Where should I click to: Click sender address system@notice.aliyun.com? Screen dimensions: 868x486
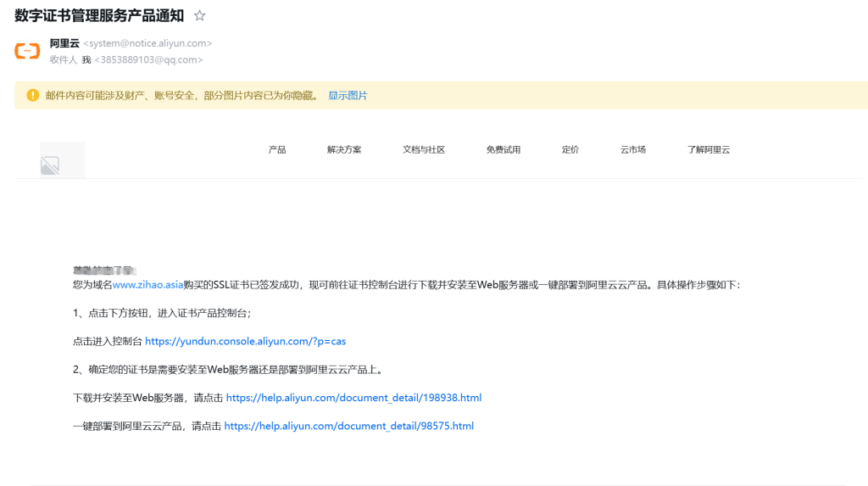click(x=147, y=43)
